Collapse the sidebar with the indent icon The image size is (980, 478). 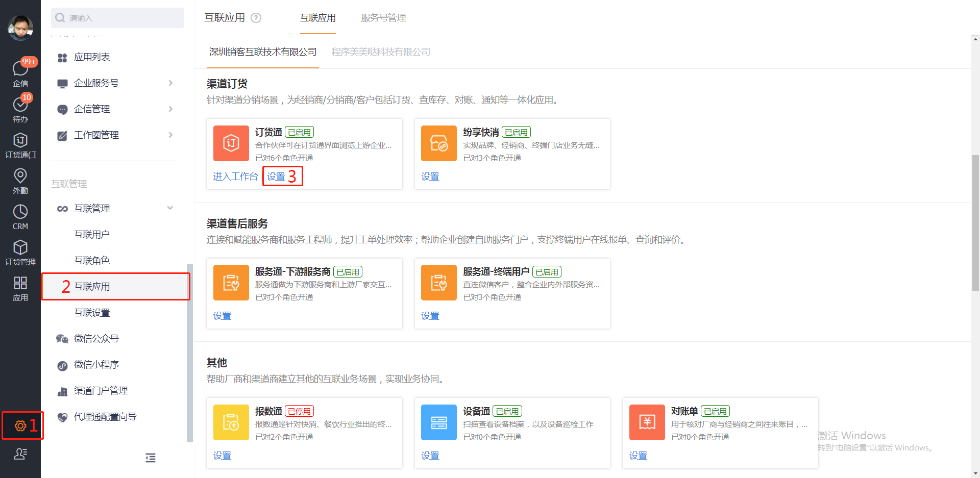[151, 458]
